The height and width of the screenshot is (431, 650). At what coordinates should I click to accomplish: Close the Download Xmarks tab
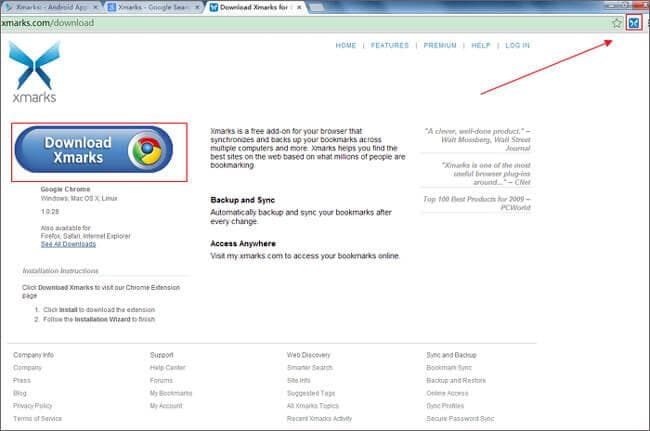(299, 7)
